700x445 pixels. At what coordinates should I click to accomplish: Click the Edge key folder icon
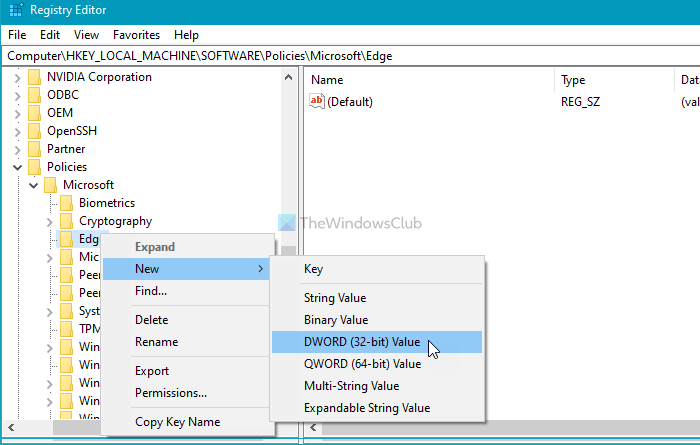point(67,239)
